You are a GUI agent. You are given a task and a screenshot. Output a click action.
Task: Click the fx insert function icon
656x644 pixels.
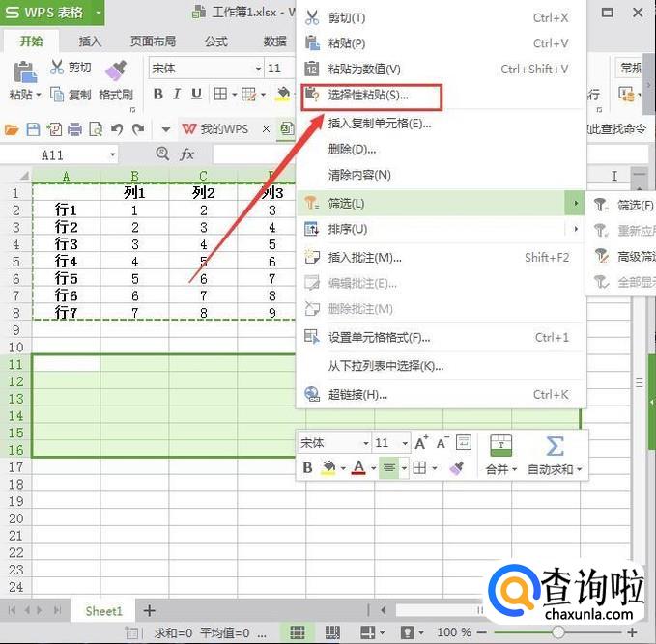[186, 154]
